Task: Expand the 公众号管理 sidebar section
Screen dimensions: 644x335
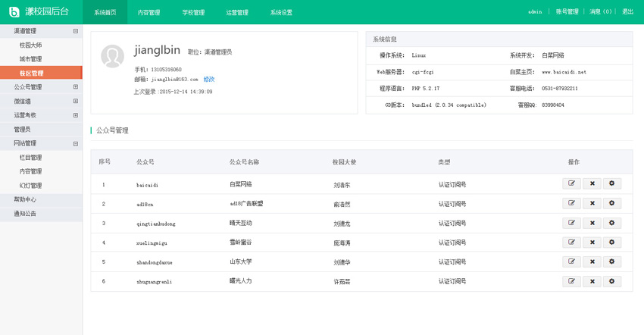Action: pyautogui.click(x=75, y=87)
